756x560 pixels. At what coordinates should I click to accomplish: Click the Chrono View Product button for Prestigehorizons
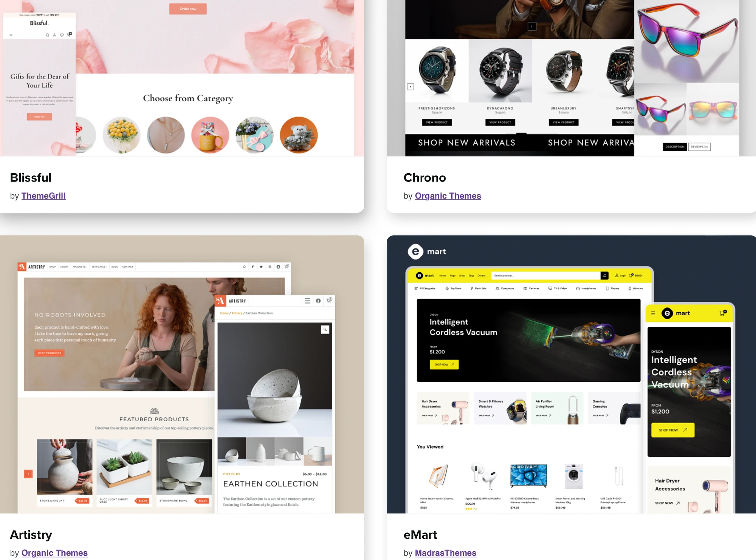(x=437, y=122)
